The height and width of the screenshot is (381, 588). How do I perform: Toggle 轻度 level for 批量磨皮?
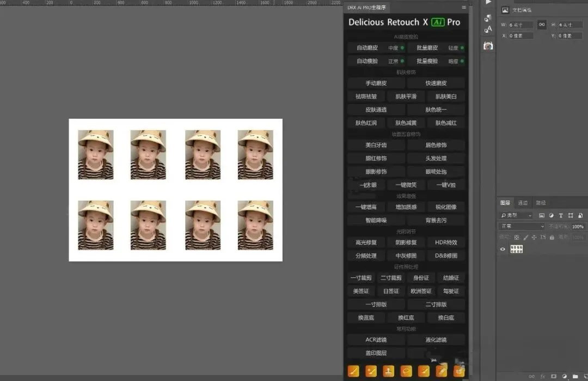(x=456, y=48)
